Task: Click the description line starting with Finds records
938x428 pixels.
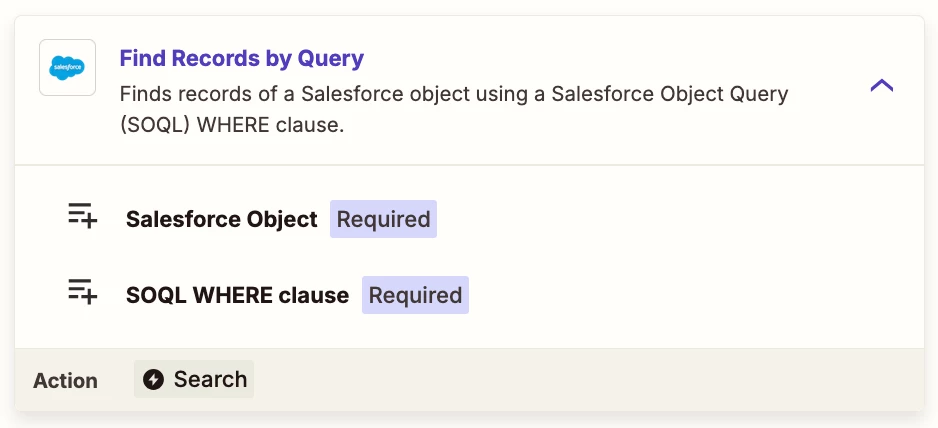Action: (454, 95)
